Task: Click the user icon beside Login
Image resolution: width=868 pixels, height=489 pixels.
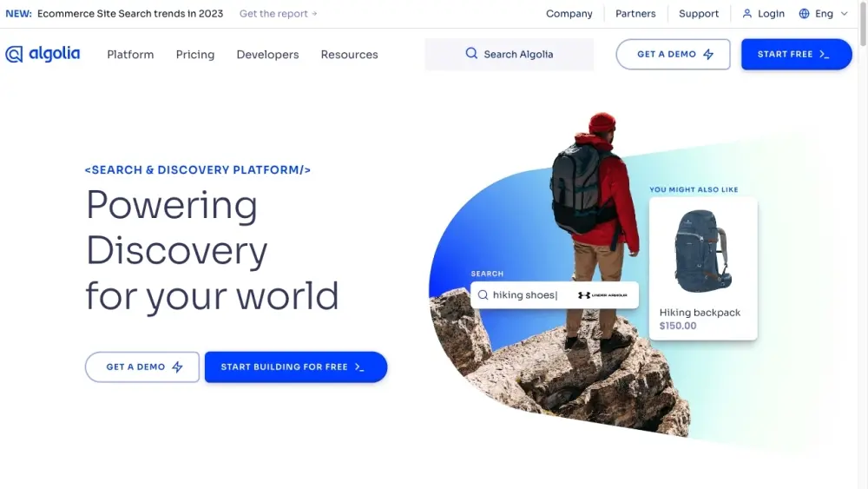Action: tap(746, 13)
